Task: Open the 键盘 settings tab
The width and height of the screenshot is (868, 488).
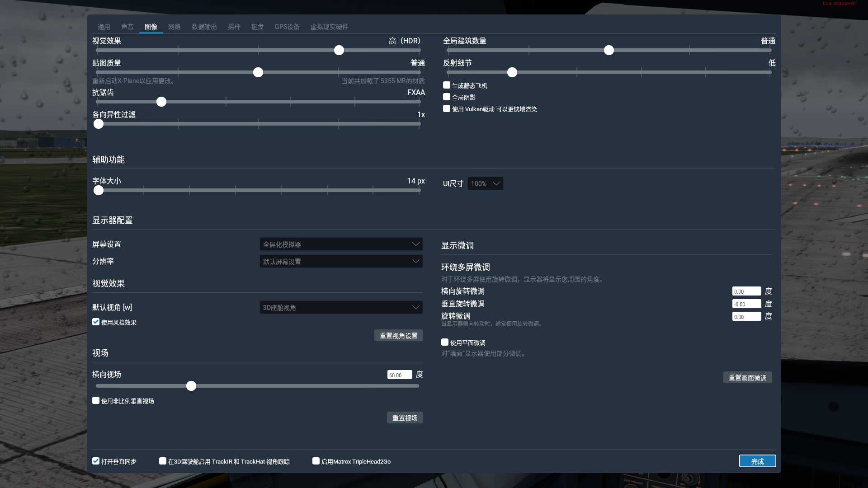Action: coord(258,27)
